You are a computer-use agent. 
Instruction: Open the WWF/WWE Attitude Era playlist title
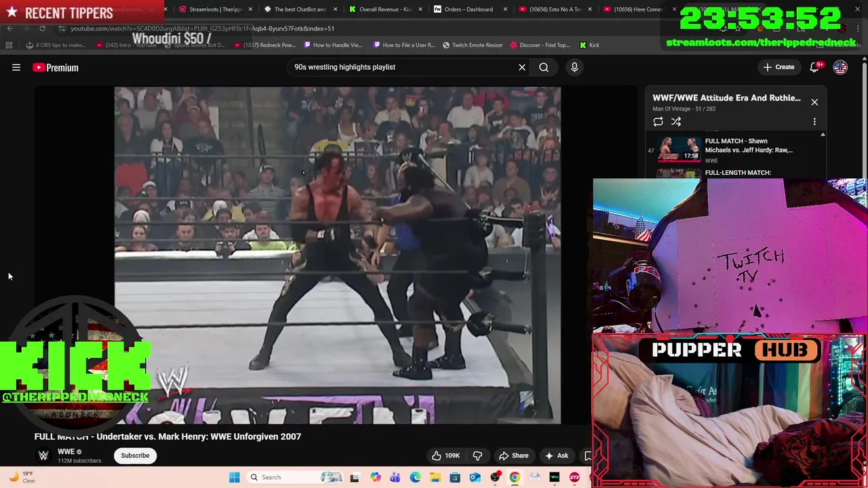point(726,98)
